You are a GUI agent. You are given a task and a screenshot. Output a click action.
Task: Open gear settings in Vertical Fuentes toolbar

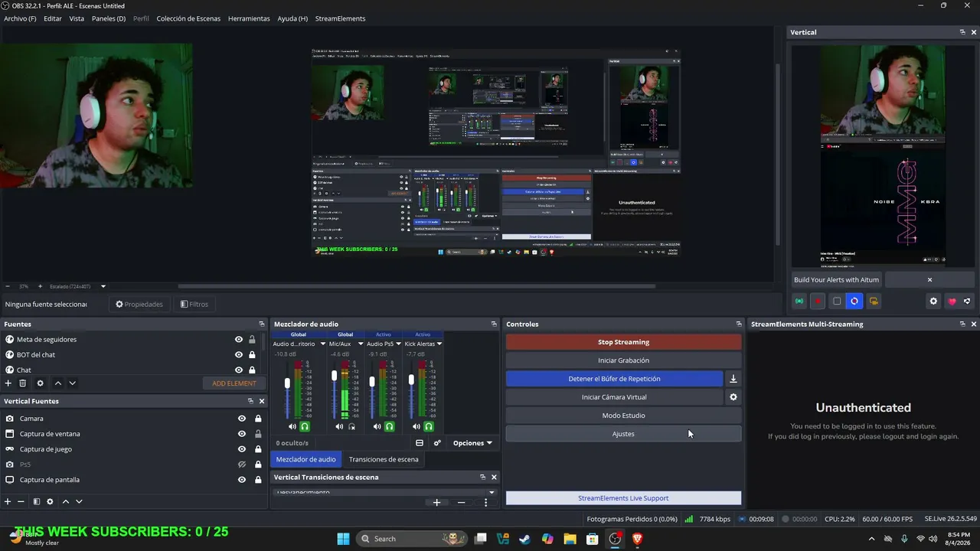tap(51, 501)
